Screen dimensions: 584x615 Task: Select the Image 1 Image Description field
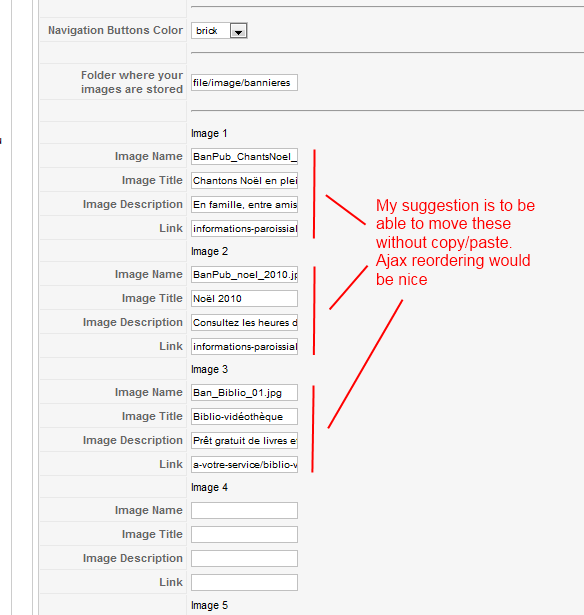tap(244, 204)
